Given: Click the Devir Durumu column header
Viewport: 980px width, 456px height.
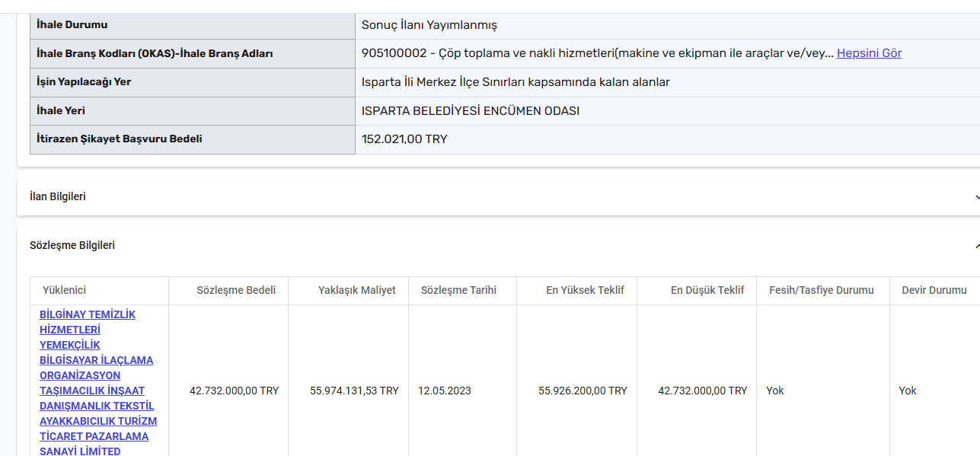Looking at the screenshot, I should coord(934,290).
